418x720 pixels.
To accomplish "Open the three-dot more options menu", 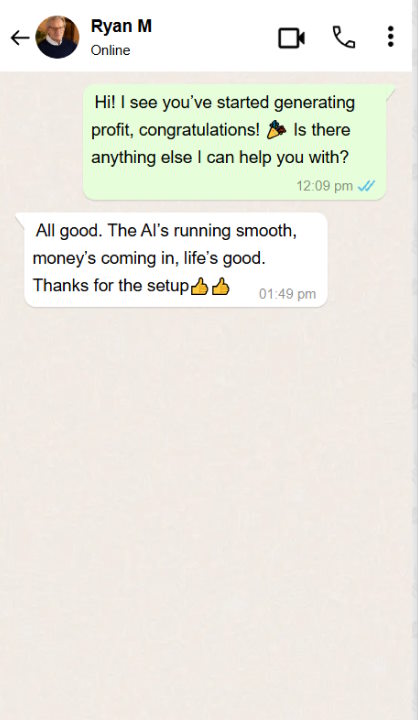I will point(390,36).
